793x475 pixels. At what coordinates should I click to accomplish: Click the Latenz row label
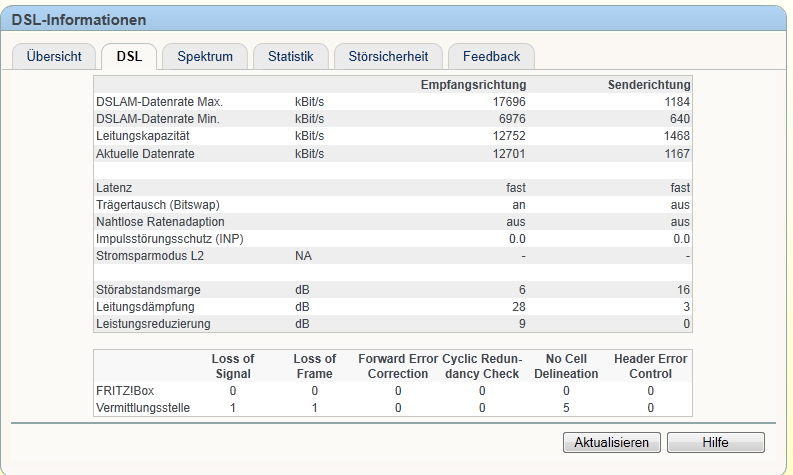point(114,188)
